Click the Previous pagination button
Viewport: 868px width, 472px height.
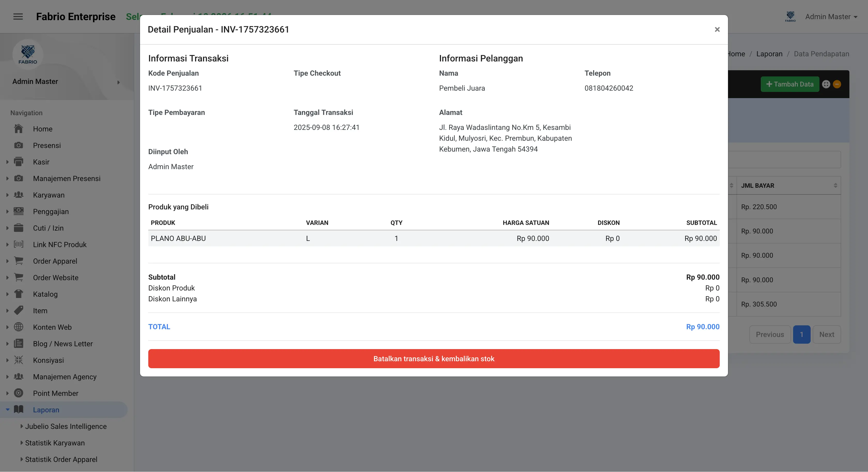point(770,334)
